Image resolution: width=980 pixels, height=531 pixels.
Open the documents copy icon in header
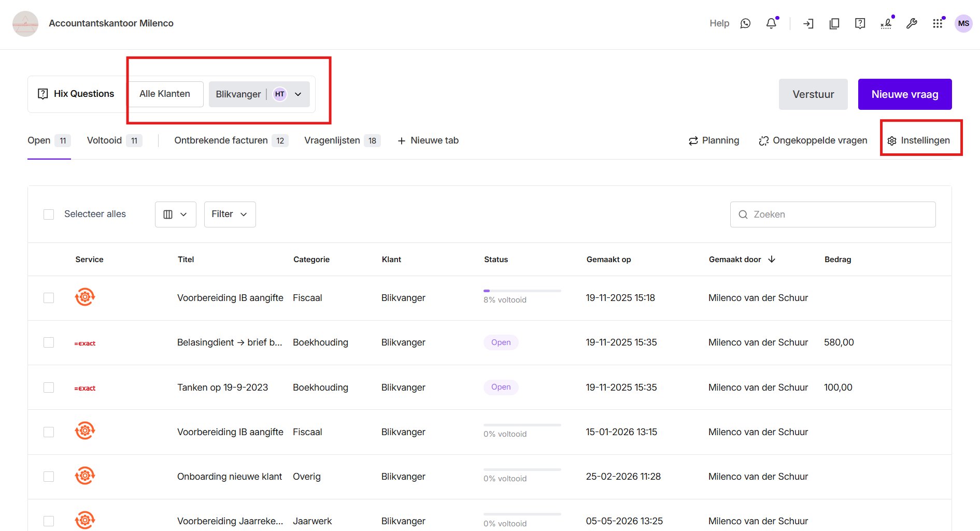[x=834, y=23]
